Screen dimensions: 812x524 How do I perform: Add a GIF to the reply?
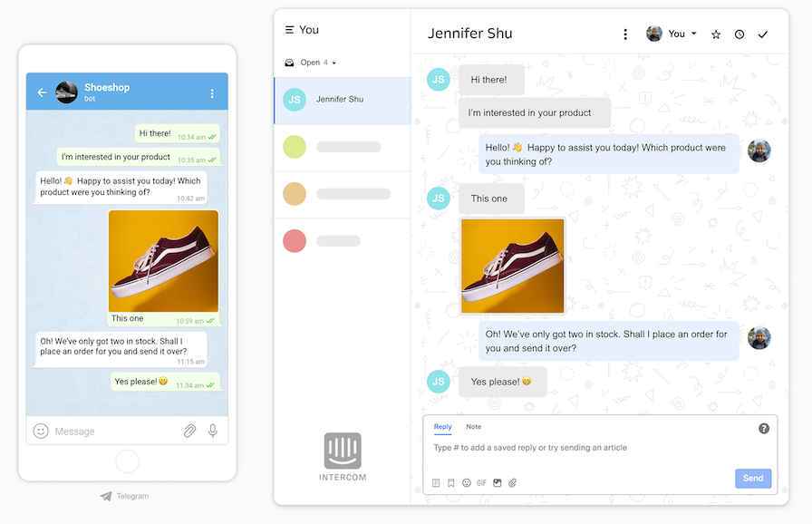coord(481,482)
